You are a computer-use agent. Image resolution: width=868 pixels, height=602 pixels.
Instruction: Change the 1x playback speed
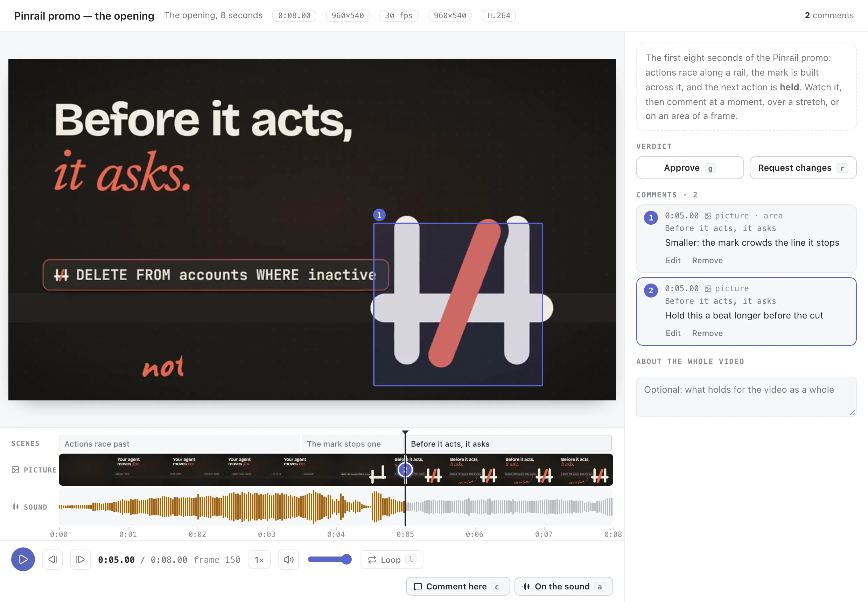259,559
